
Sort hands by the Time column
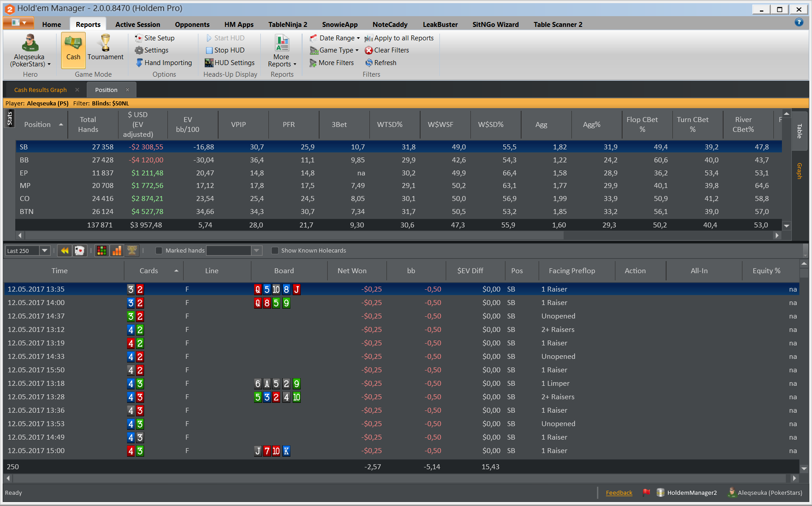pyautogui.click(x=64, y=271)
